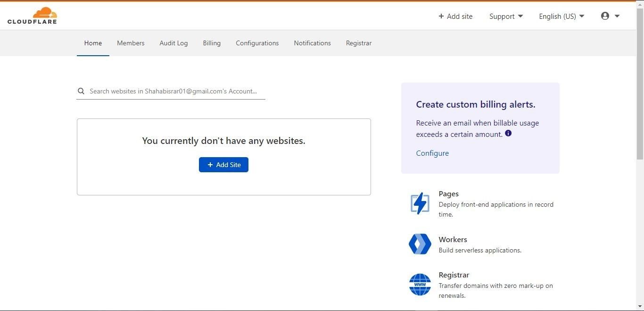
Task: Click the search magnifier icon
Action: click(81, 91)
